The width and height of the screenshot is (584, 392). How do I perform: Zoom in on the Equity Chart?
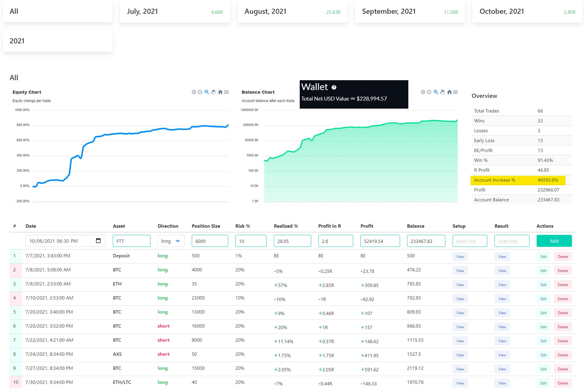[x=194, y=92]
